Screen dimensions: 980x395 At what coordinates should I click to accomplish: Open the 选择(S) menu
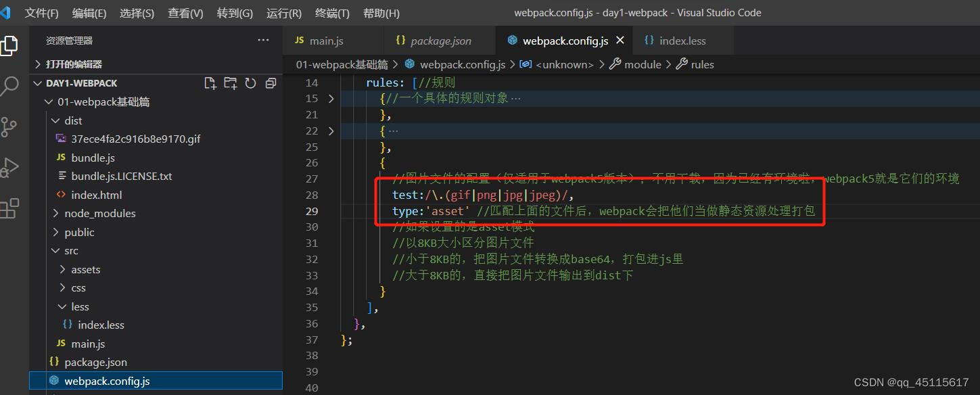point(137,13)
